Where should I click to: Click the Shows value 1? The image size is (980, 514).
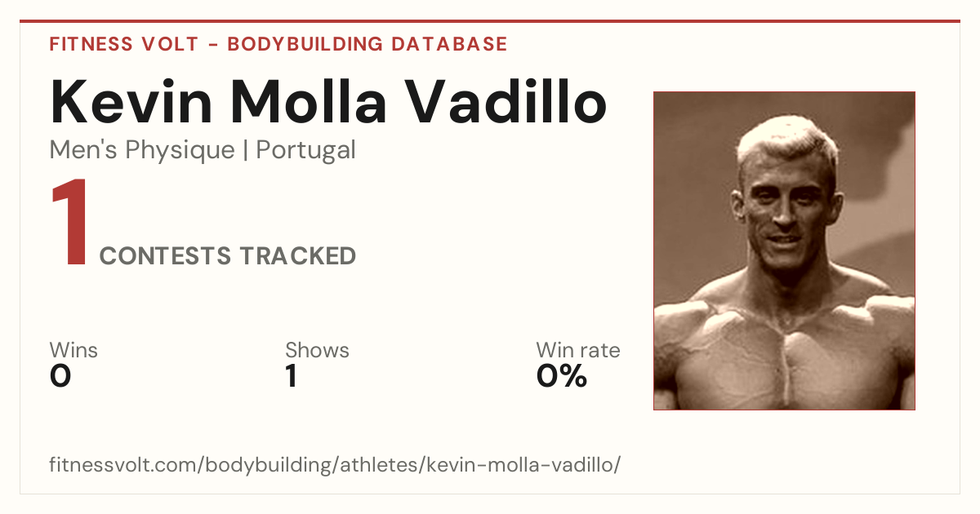(x=292, y=376)
